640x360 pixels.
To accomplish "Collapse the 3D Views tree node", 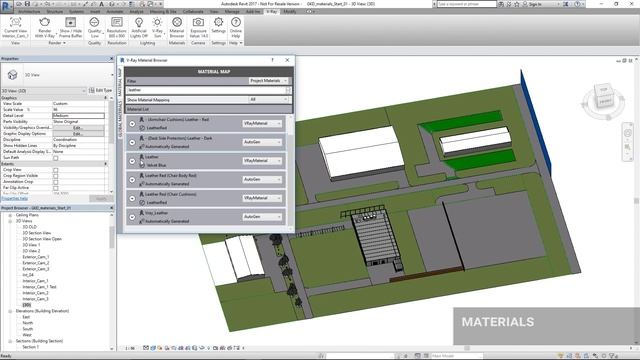I will pyautogui.click(x=10, y=221).
